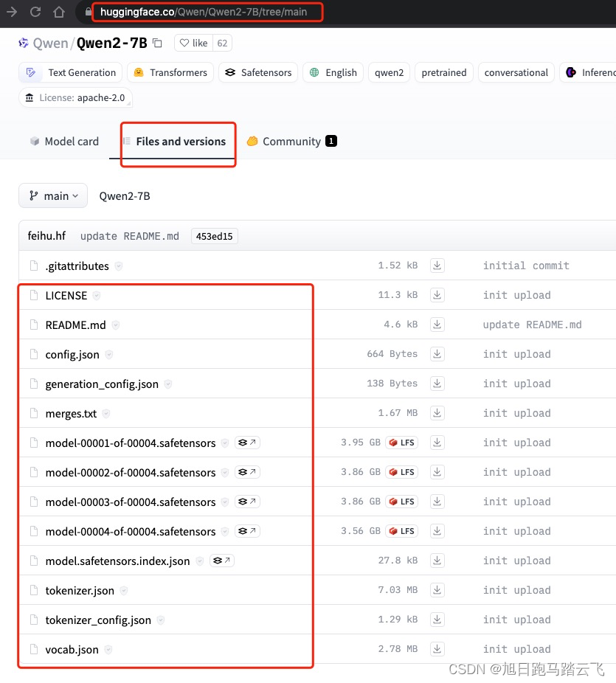This screenshot has width=616, height=683.
Task: Open commit hash 453ed15
Action: 215,236
